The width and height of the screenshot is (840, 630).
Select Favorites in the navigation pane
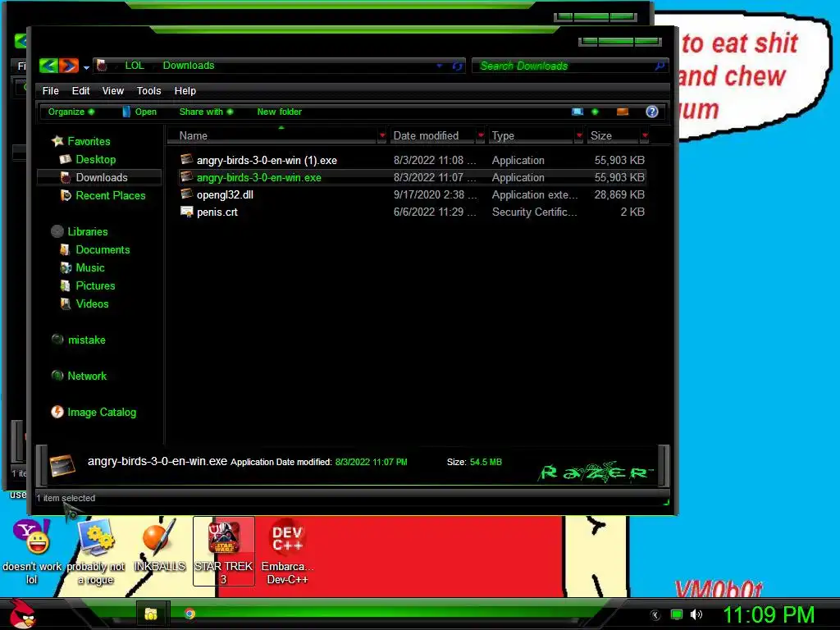click(x=89, y=141)
